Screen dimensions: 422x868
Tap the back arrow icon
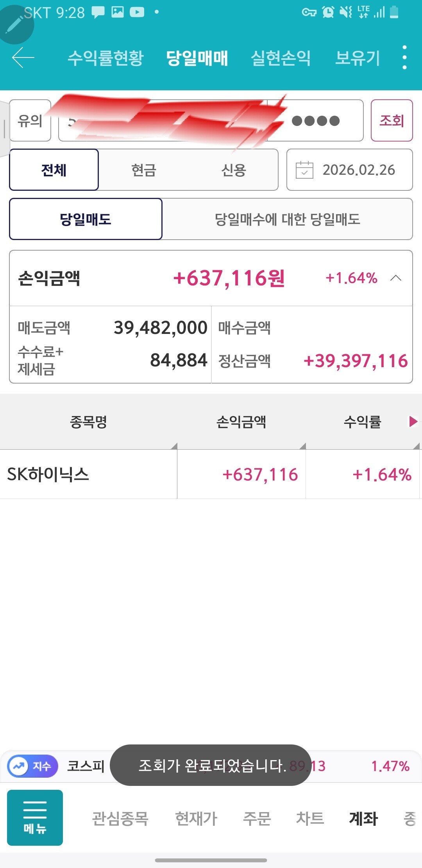click(23, 58)
